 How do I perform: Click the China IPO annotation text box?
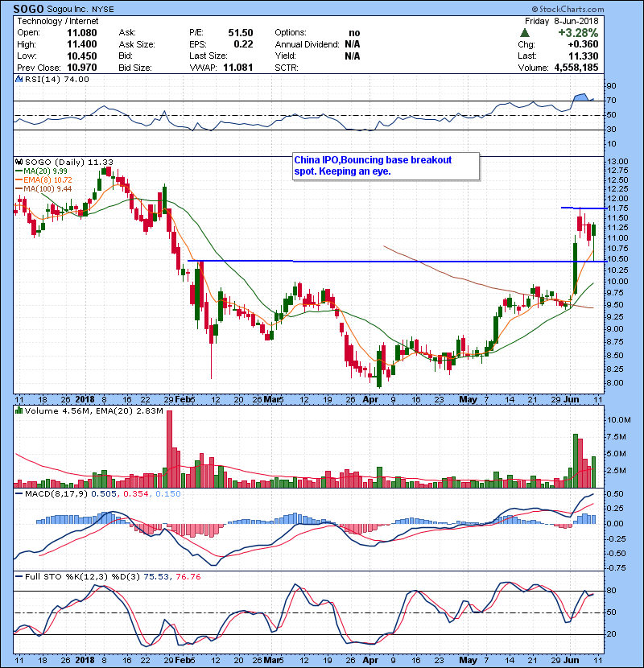[386, 166]
